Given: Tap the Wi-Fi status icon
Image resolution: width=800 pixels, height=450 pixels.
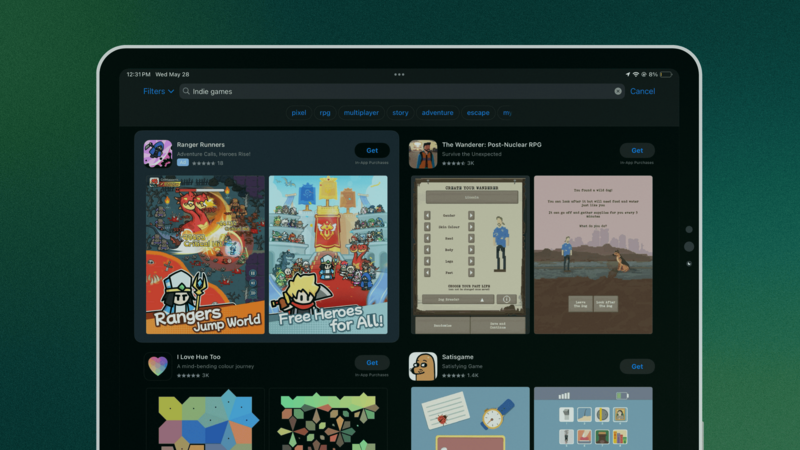Looking at the screenshot, I should (636, 74).
